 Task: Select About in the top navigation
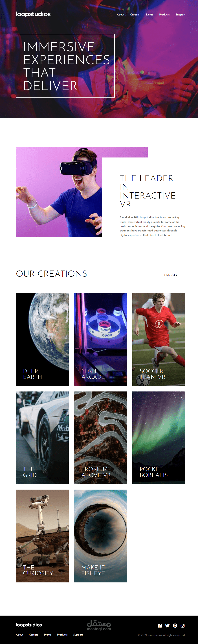point(120,15)
